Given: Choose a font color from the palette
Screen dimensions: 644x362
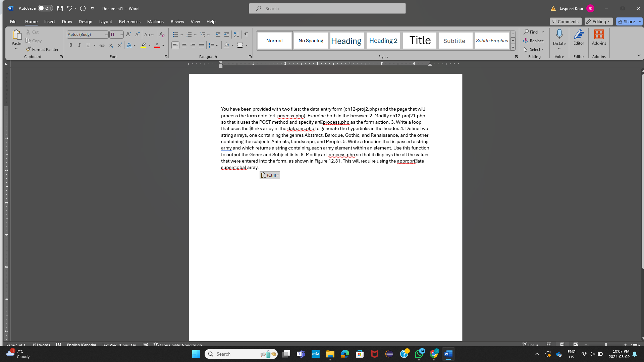Looking at the screenshot, I should tap(163, 45).
